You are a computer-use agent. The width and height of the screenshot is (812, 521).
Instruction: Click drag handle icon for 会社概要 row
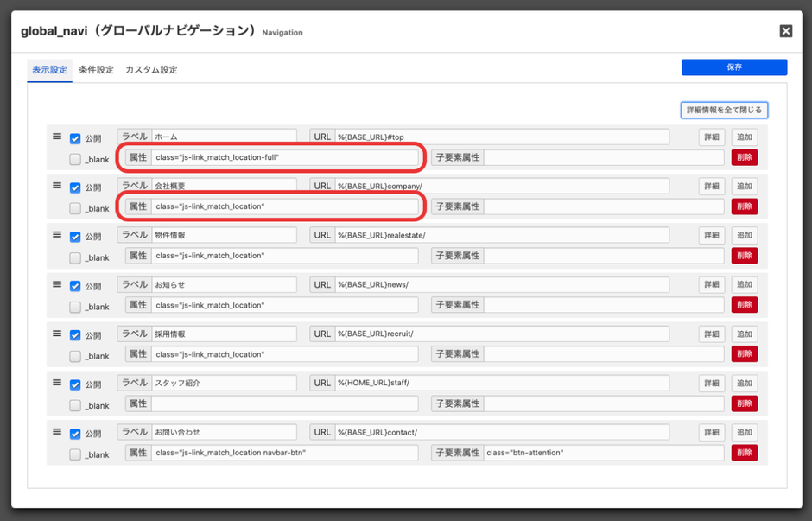[x=57, y=186]
